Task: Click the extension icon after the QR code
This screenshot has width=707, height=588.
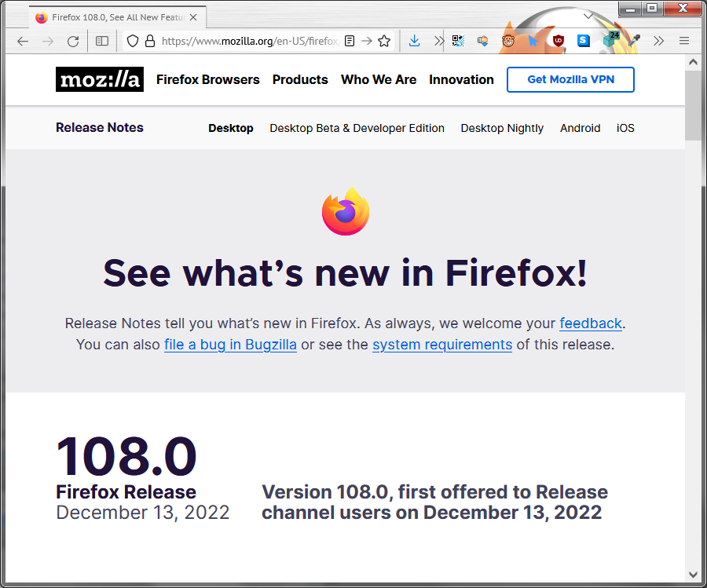Action: click(483, 41)
